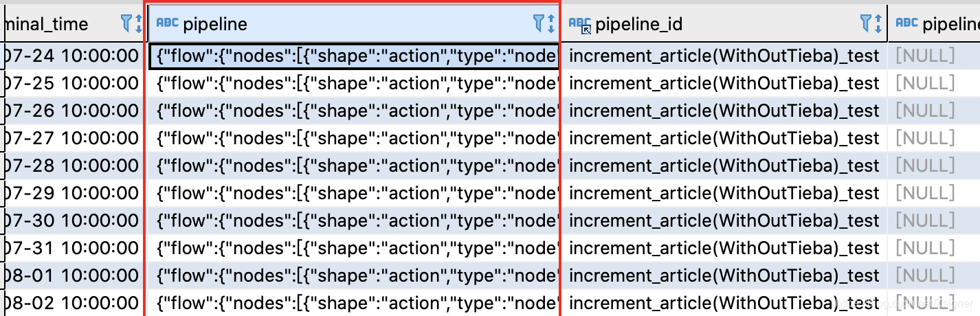Click ABC type icon in rightmost column header
The width and height of the screenshot is (980, 316).
pos(907,23)
